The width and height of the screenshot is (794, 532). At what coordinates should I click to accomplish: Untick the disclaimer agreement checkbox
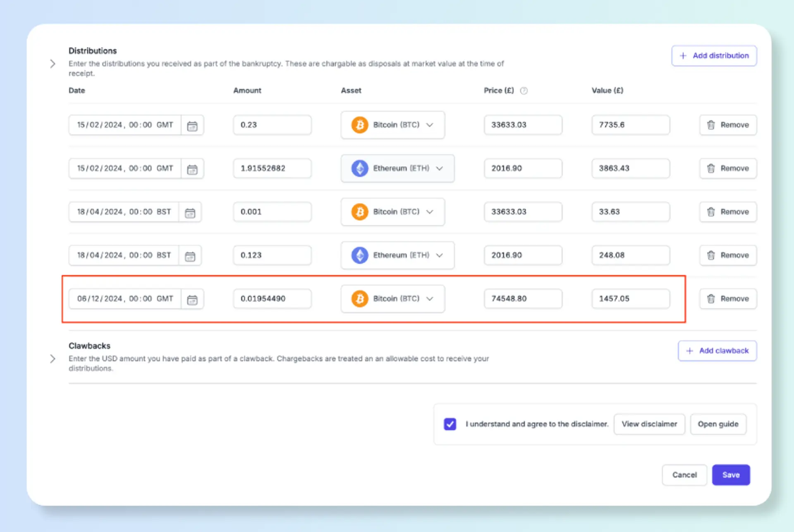point(450,424)
